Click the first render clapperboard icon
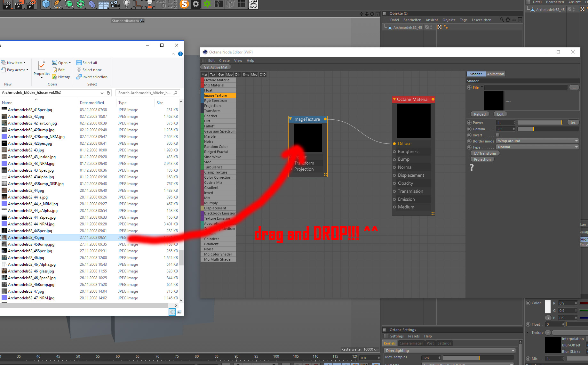 (7, 4)
